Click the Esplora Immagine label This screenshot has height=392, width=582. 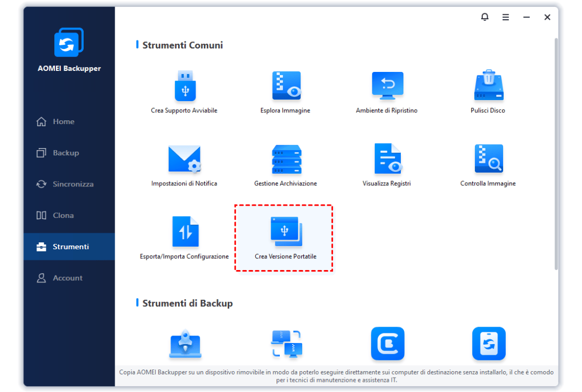285,111
